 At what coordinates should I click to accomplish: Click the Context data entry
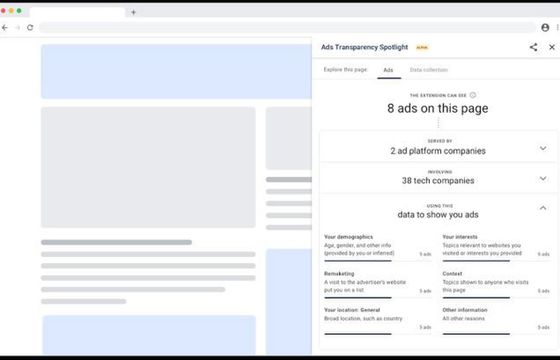(496, 284)
